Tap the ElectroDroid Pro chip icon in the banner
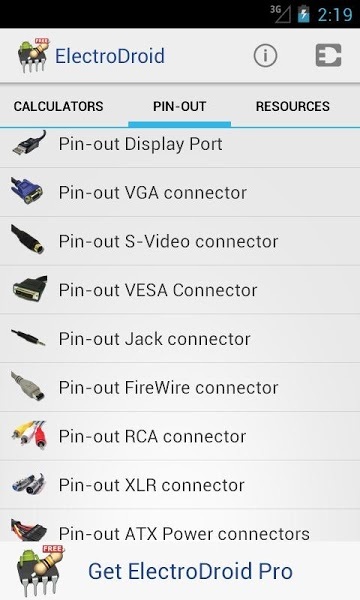Image resolution: width=360 pixels, height=600 pixels. [x=40, y=571]
